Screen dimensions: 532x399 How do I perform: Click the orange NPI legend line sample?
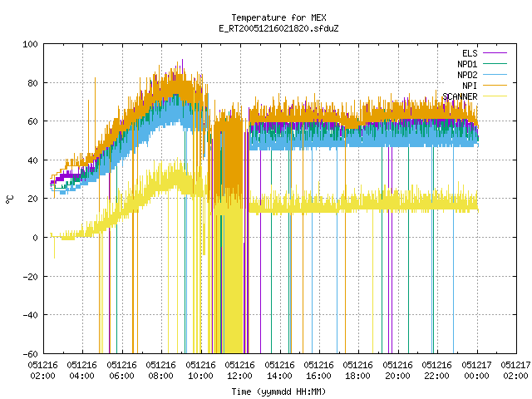click(x=495, y=86)
